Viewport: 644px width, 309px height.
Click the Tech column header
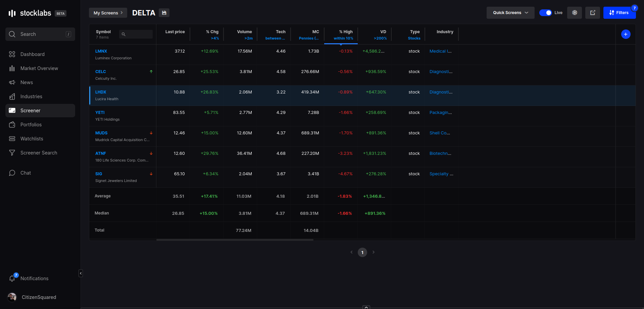(281, 32)
